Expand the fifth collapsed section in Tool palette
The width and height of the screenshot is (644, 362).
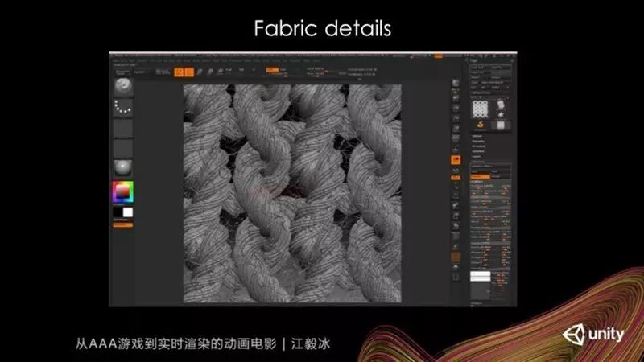(x=477, y=156)
